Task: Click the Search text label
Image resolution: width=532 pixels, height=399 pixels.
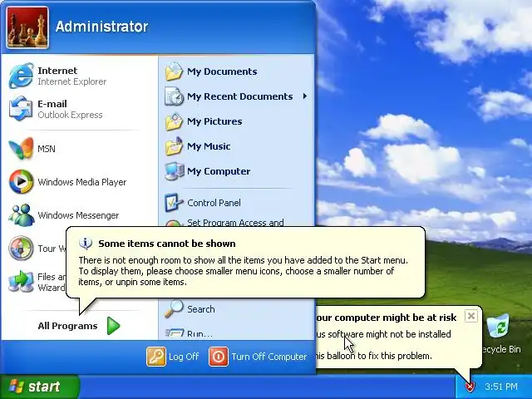Action: pos(201,309)
